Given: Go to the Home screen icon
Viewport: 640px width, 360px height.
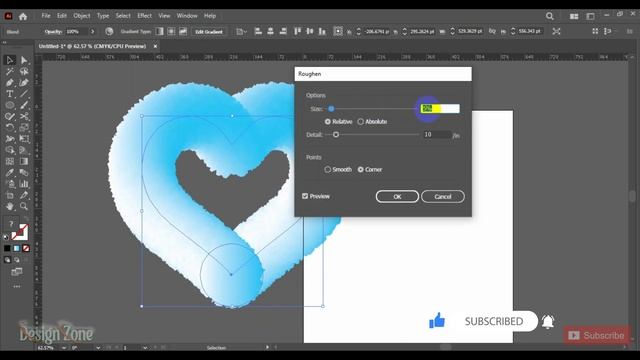Looking at the screenshot, I should 23,16.
